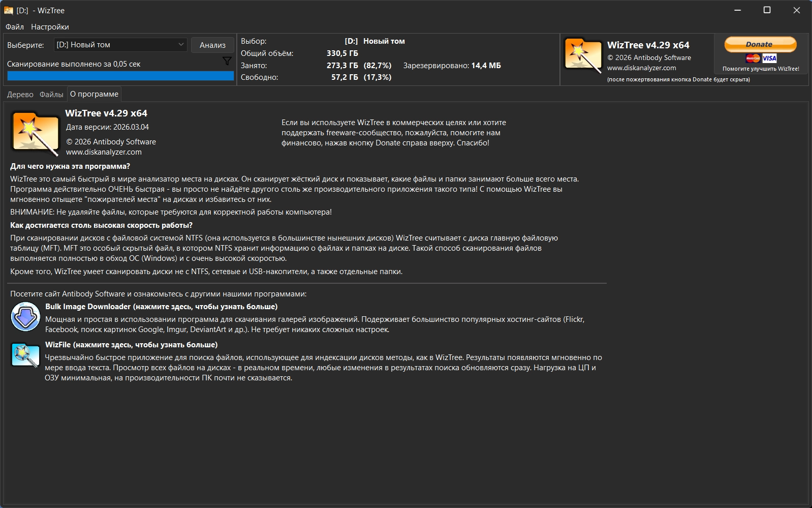Click the yellow Donate button

pos(760,44)
